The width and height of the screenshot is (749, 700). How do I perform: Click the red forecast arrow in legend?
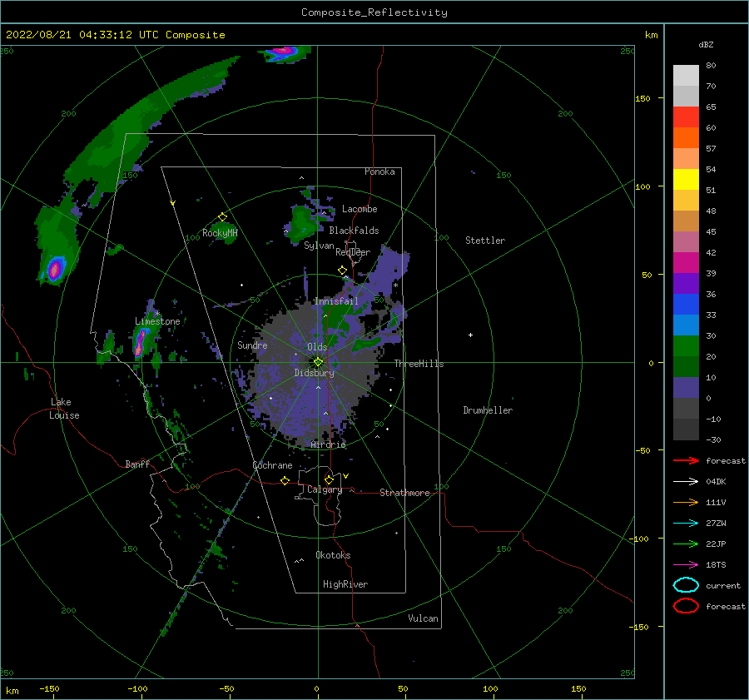pos(686,460)
